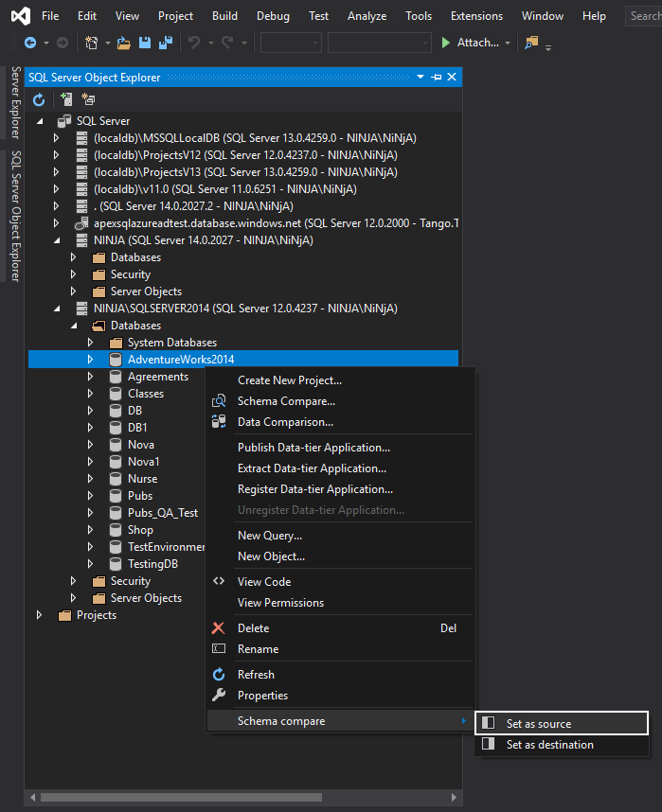
Task: Click the Refresh icon in context menu
Action: tap(219, 674)
